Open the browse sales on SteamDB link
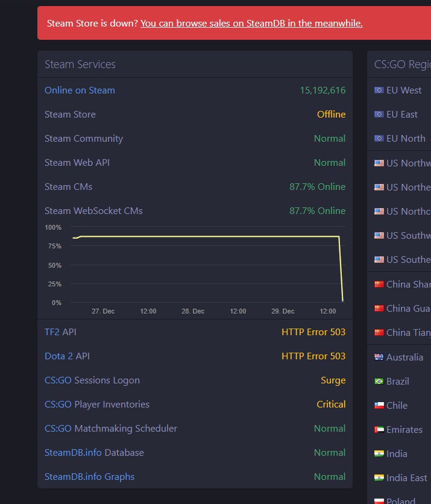Viewport: 431px width, 504px height. coord(251,24)
